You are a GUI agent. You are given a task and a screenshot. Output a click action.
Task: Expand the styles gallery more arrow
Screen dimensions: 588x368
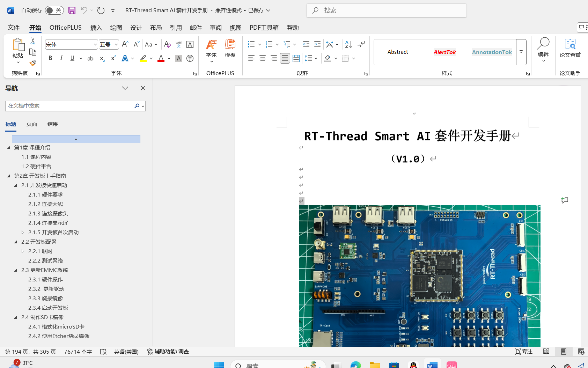point(521,52)
